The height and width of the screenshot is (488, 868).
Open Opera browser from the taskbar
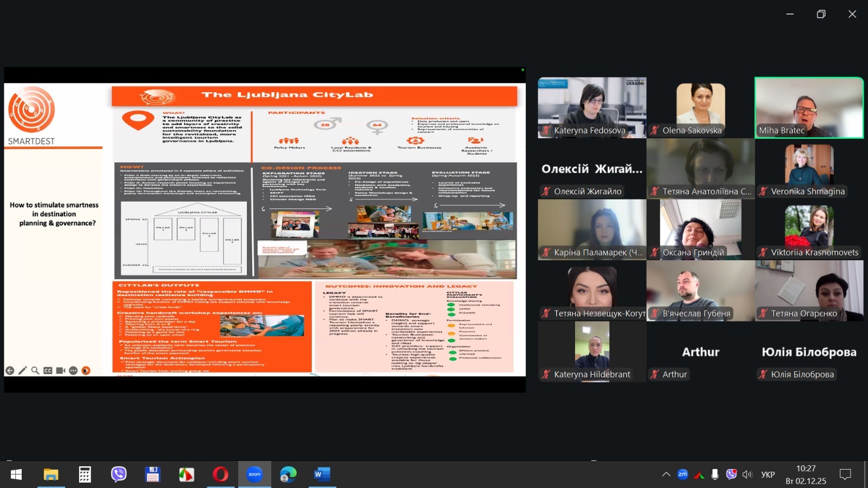220,474
